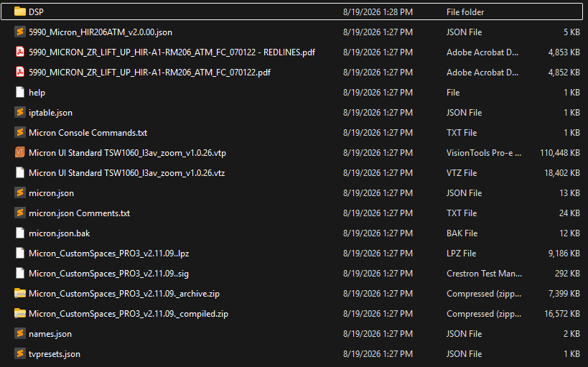Viewport: 588px width, 367px height.
Task: Select 5990_MICRON_ZR_LIFT_UP_HIR-A1-RM206_ATM_FC_070122.pdf name
Action: coord(149,73)
